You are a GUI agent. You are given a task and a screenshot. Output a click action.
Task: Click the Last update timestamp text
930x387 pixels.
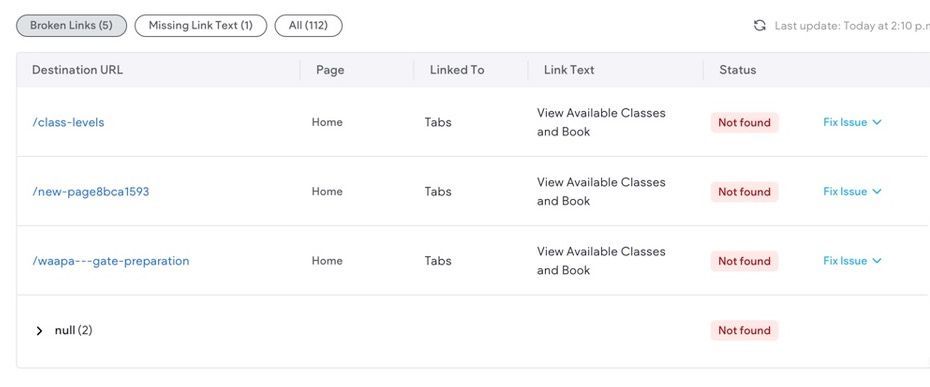(x=852, y=26)
